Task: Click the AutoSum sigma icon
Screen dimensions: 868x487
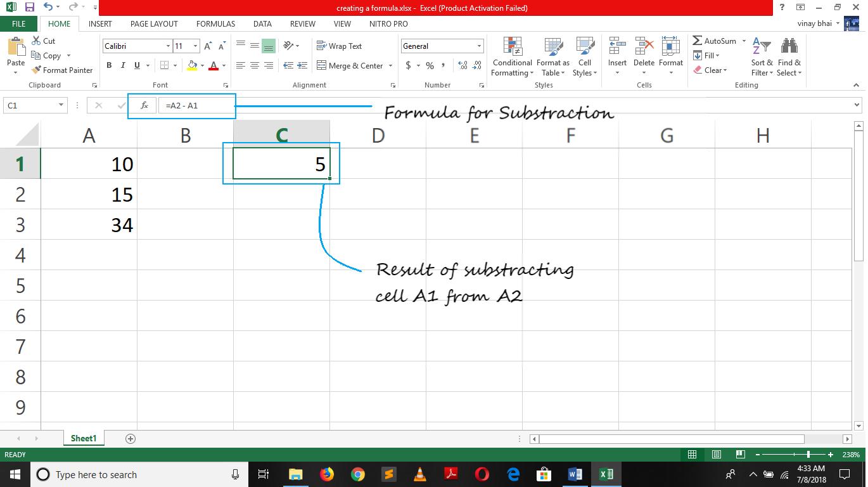Action: (x=698, y=41)
